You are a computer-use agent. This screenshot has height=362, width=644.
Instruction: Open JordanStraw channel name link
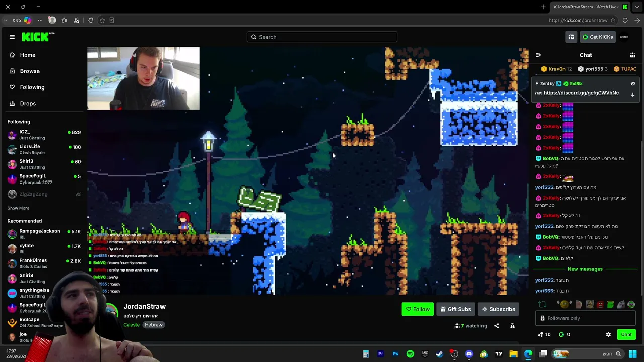click(x=144, y=306)
